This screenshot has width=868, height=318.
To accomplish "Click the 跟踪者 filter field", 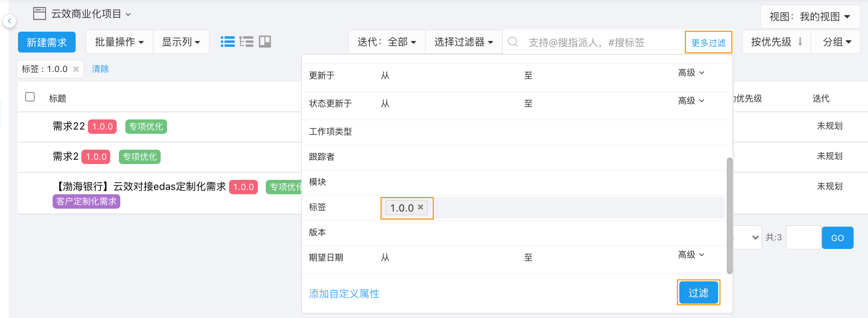I will coord(552,157).
